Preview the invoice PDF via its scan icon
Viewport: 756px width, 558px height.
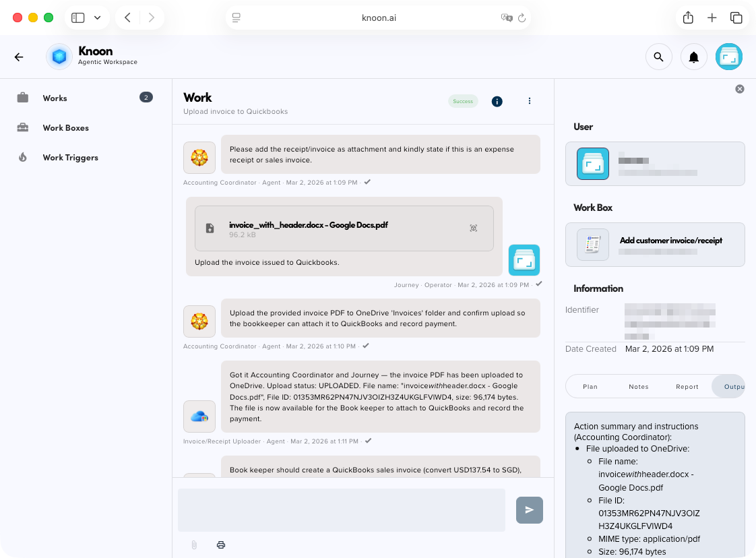tap(474, 228)
